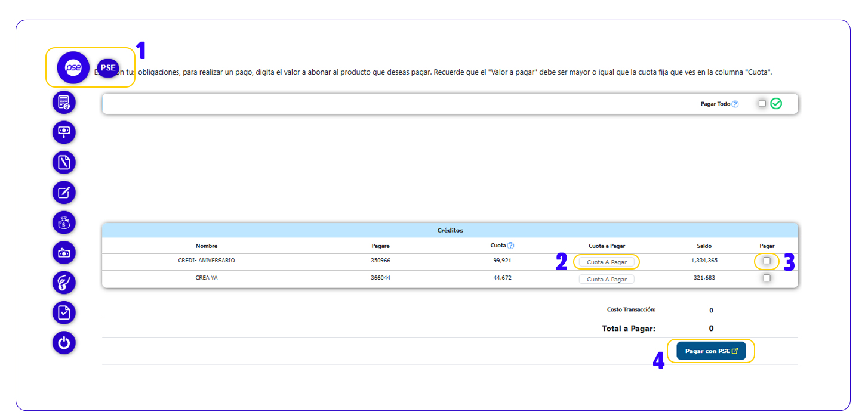Click help icon beside Pagar Todo

point(735,104)
